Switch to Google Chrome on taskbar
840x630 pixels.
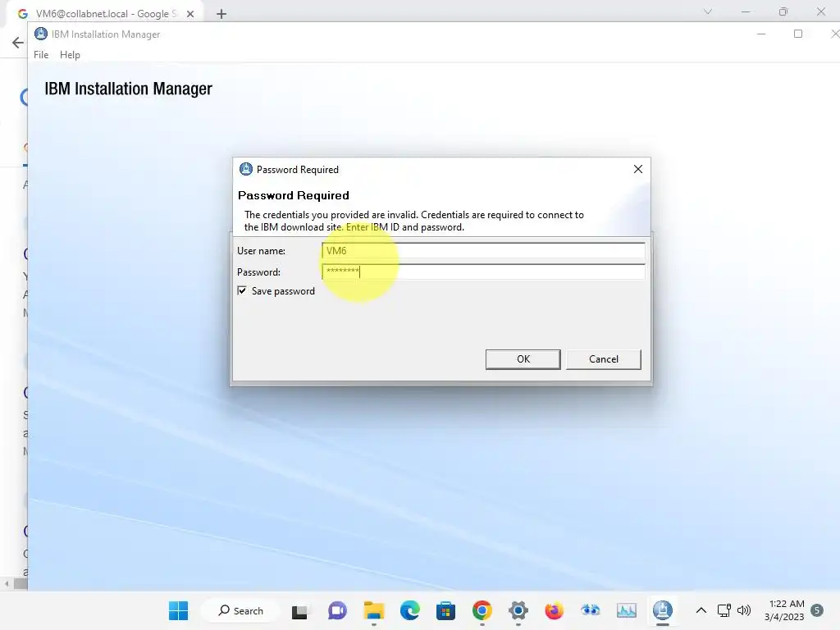pyautogui.click(x=482, y=610)
